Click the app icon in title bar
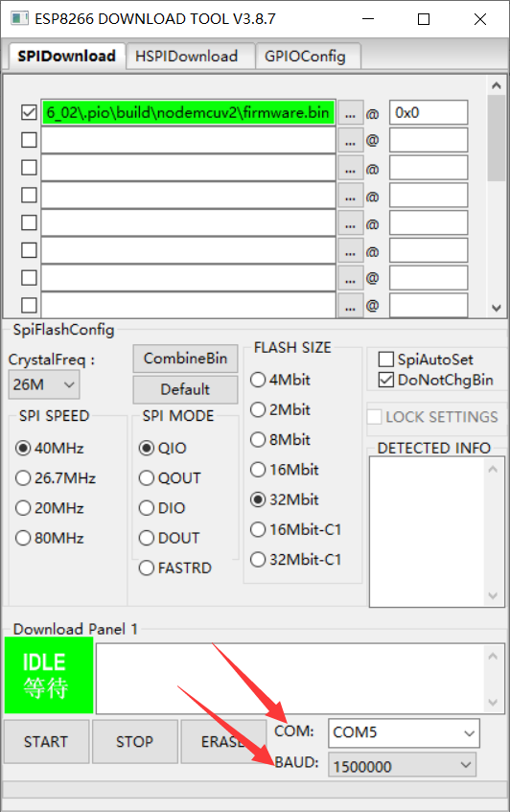510x812 pixels. coord(20,18)
